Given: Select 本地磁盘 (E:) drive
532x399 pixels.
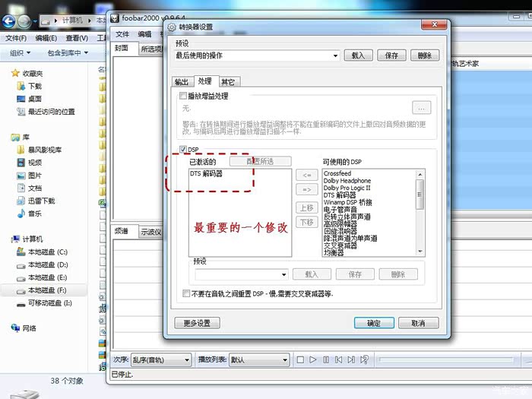Looking at the screenshot, I should coord(43,277).
